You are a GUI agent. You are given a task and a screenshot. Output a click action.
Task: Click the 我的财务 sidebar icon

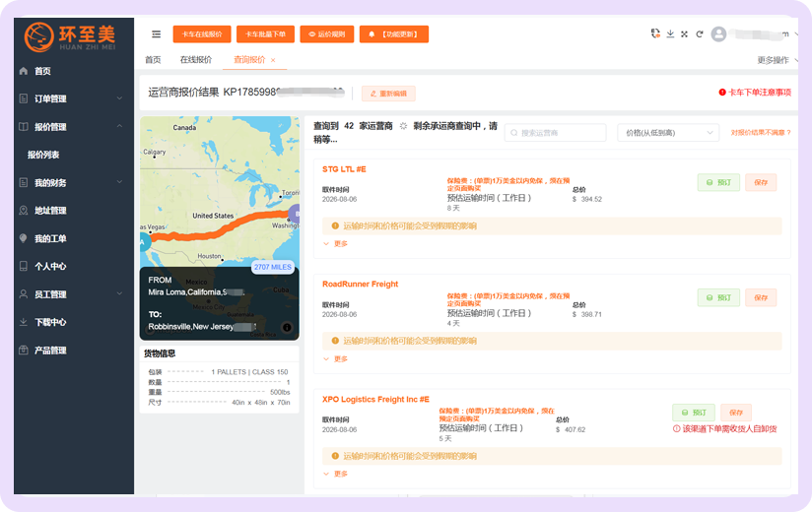pyautogui.click(x=24, y=182)
